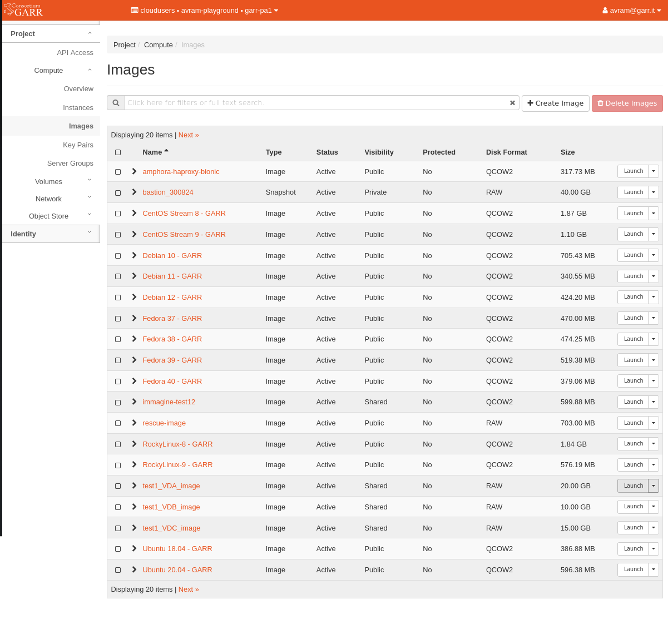The width and height of the screenshot is (668, 644).
Task: Open the Ubuntu 18.04 - GARR image link
Action: (177, 549)
